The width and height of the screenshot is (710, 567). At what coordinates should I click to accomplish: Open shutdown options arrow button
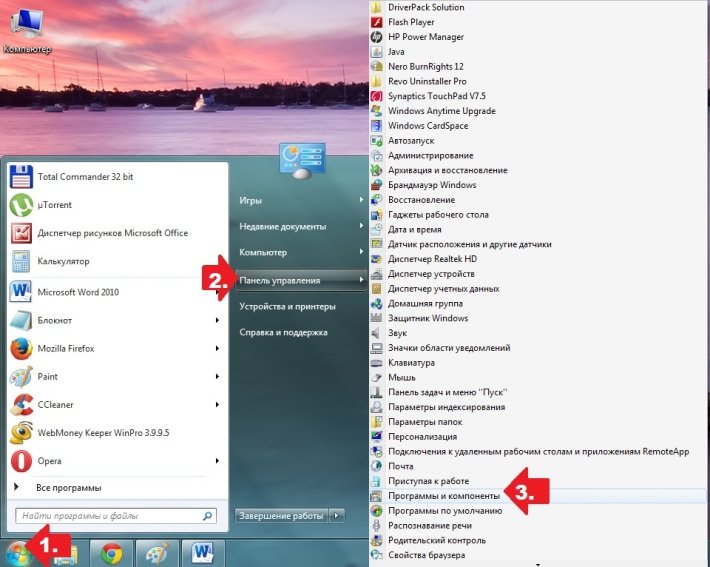coord(336,515)
